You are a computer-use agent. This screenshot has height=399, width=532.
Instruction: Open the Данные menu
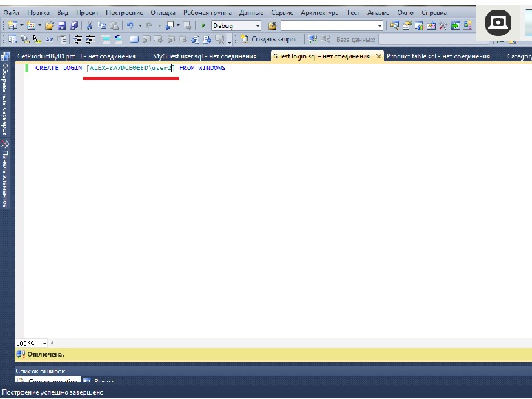click(x=251, y=13)
